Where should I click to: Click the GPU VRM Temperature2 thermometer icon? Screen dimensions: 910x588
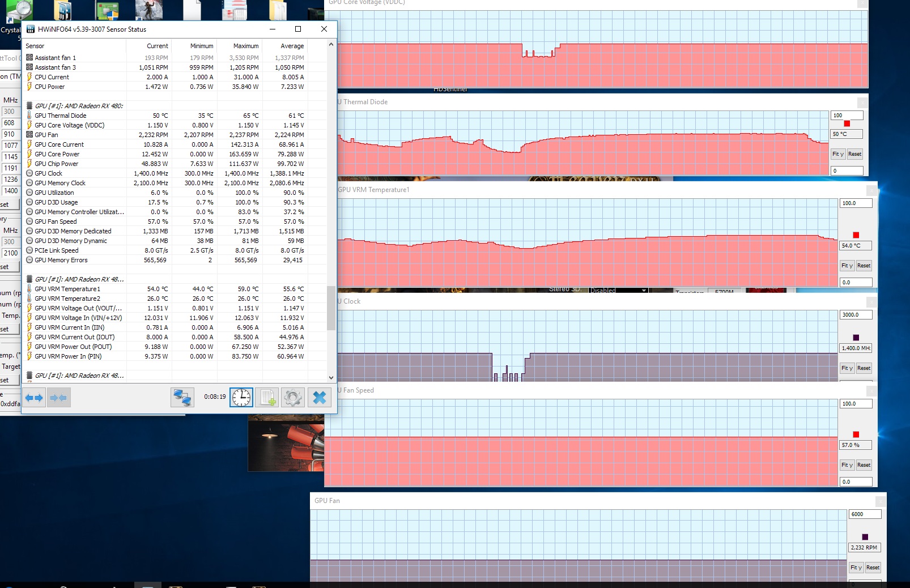coord(29,298)
